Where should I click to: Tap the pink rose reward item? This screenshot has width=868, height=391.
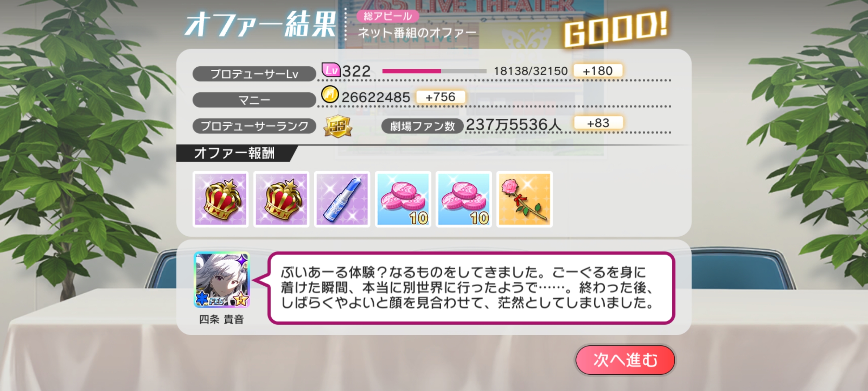coord(524,199)
